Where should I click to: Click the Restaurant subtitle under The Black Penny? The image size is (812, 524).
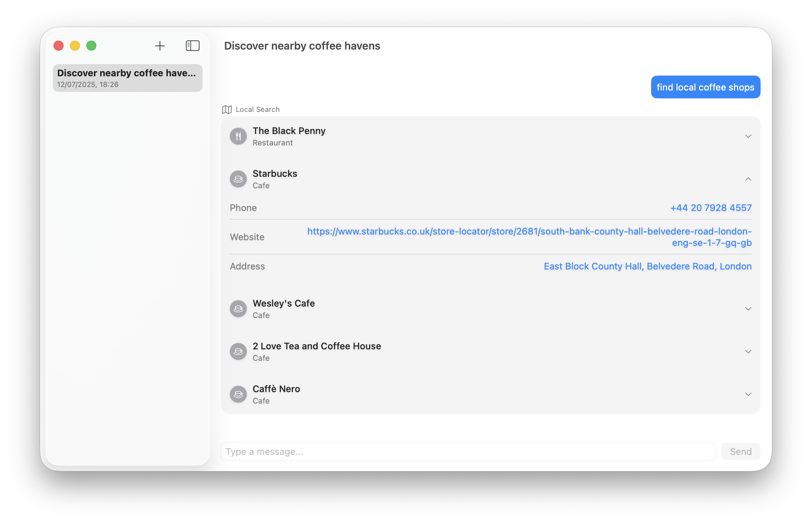[273, 143]
